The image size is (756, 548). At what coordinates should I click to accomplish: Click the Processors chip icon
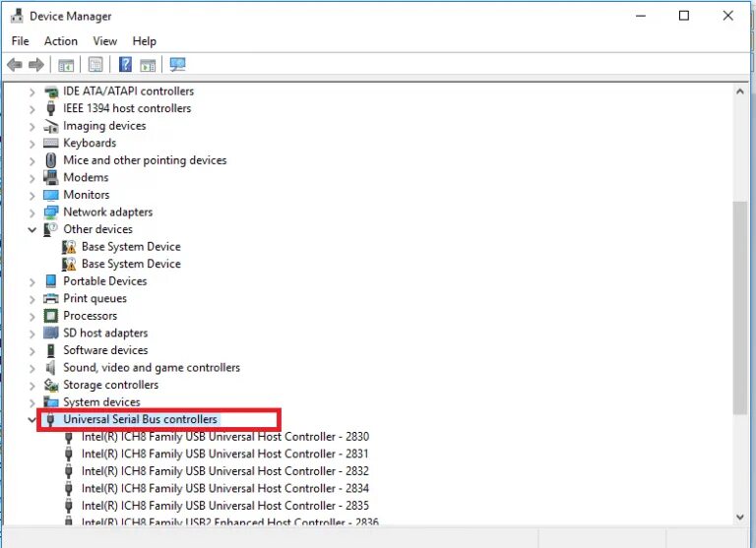(x=50, y=316)
